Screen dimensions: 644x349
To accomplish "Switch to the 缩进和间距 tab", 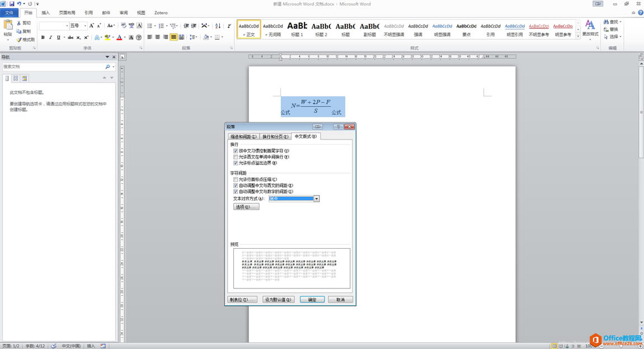I will 243,137.
